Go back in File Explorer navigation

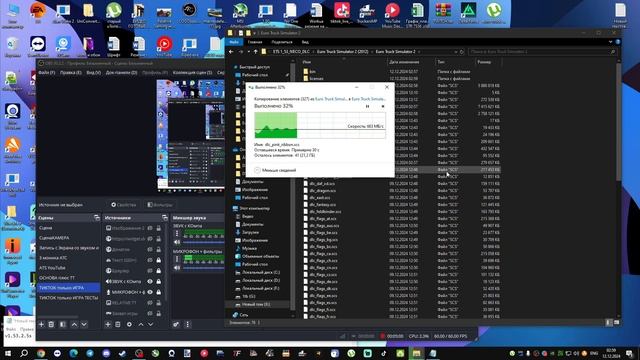[231, 52]
